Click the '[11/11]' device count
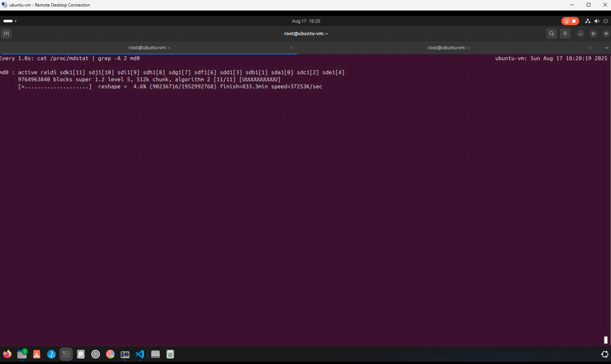The image size is (611, 364). click(225, 80)
